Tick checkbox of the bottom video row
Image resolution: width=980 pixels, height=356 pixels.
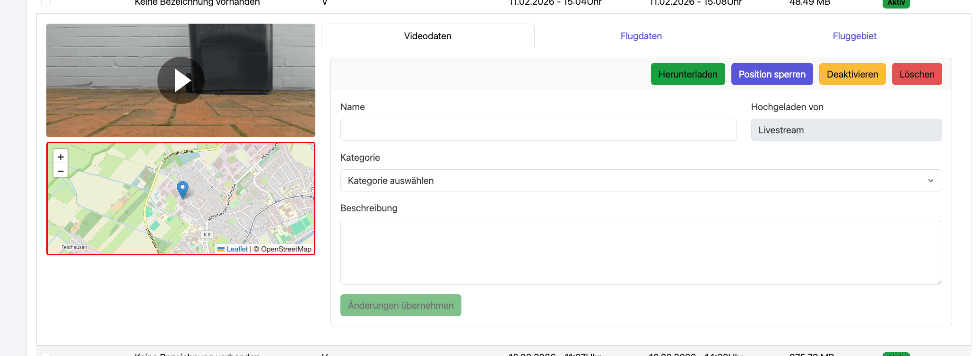[46, 354]
